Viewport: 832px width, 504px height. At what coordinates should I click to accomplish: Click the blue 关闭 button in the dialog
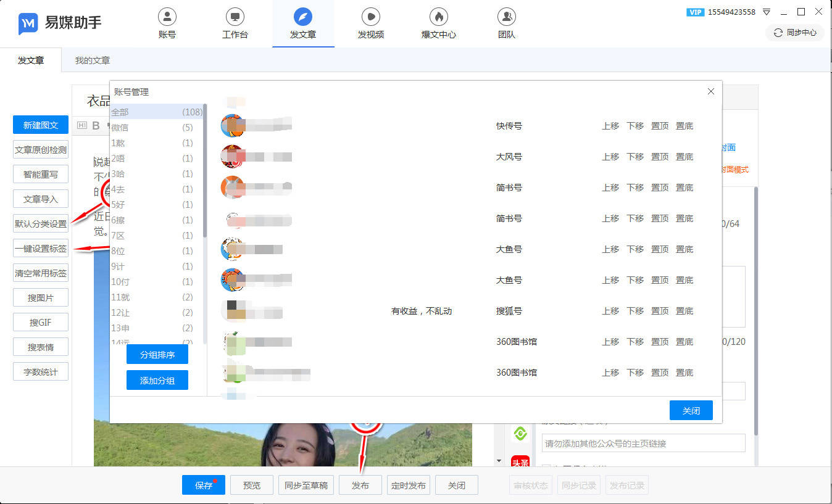(x=691, y=411)
